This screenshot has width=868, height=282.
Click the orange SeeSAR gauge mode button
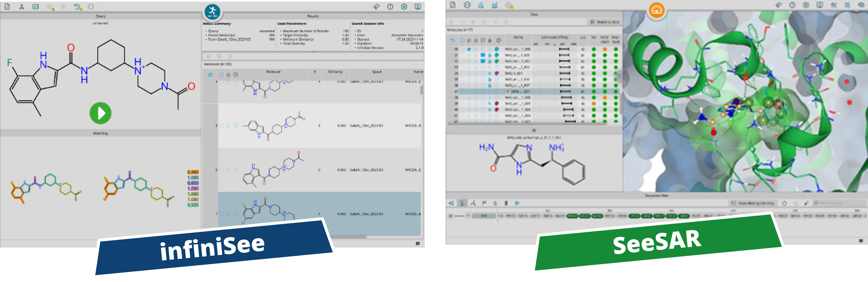[x=657, y=10]
